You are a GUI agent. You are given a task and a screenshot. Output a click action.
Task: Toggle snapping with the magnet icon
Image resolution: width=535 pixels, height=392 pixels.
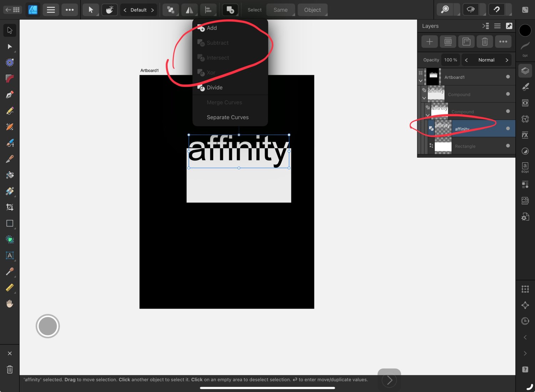coord(496,10)
